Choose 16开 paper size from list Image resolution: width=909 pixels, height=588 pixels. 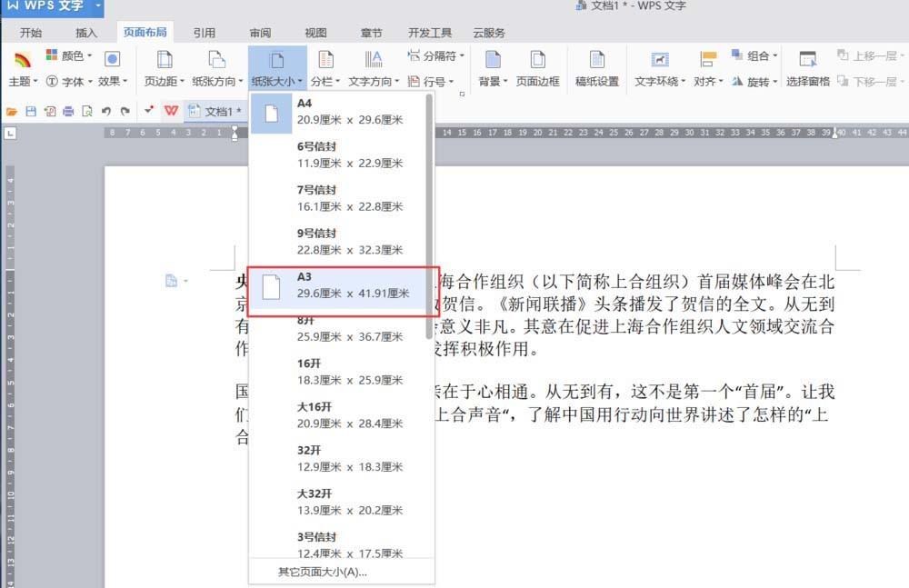339,372
